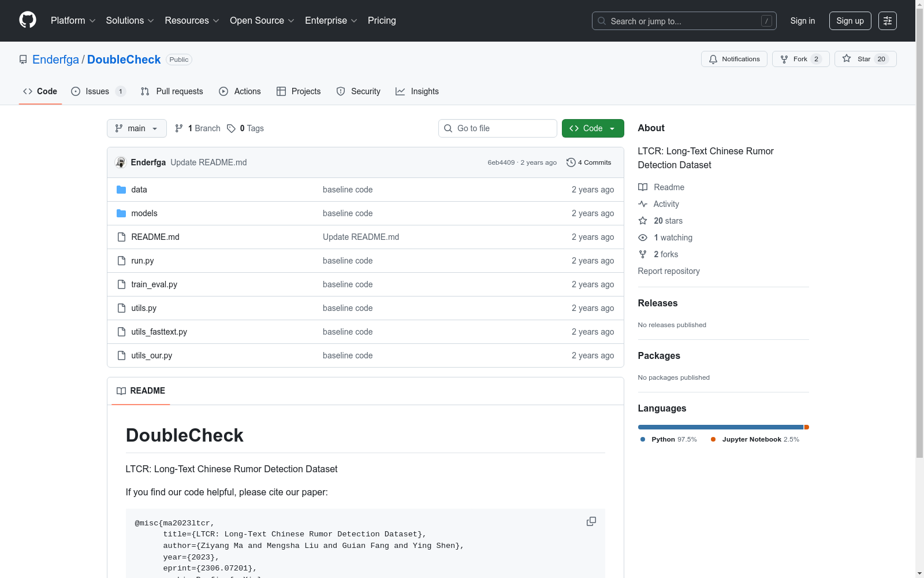Open the Security tab
This screenshot has width=924, height=578.
tap(359, 91)
